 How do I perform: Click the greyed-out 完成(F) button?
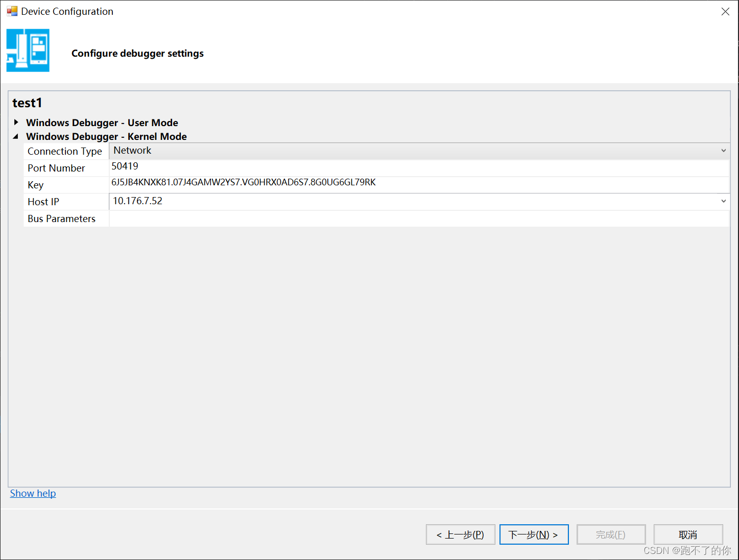tap(611, 534)
